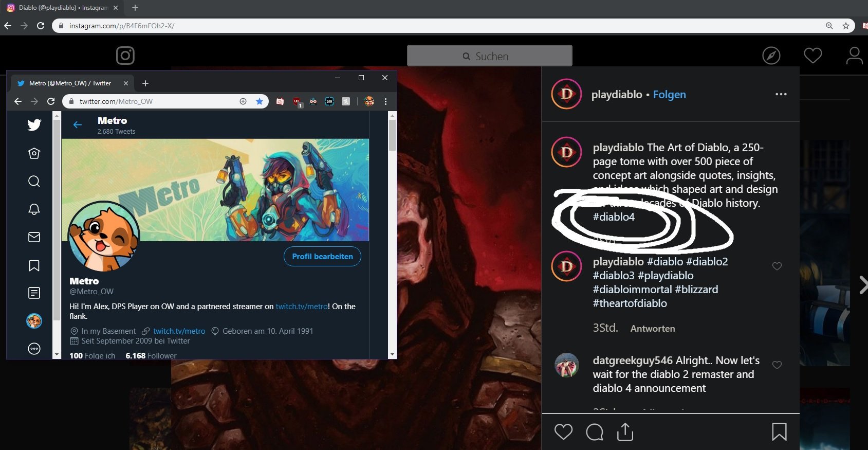Viewport: 868px width, 450px height.
Task: Click the #diabloimmortal hashtag
Action: pos(632,290)
